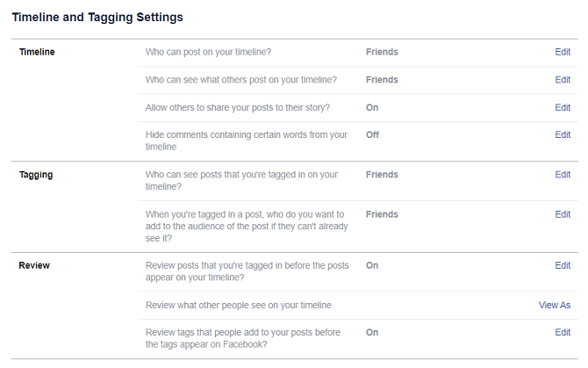Viewport: 588px width, 368px height.
Task: Click the Off value for hide comments
Action: [373, 135]
